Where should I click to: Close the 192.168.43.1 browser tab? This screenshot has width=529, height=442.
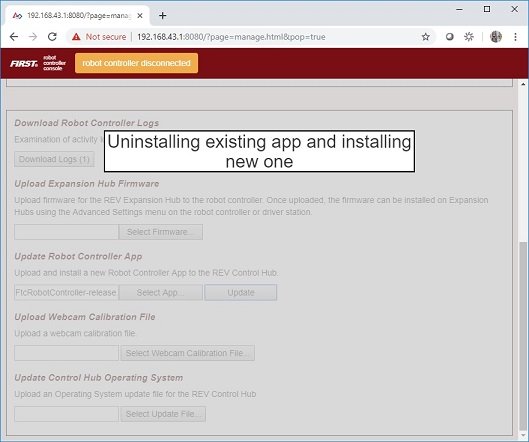(140, 16)
